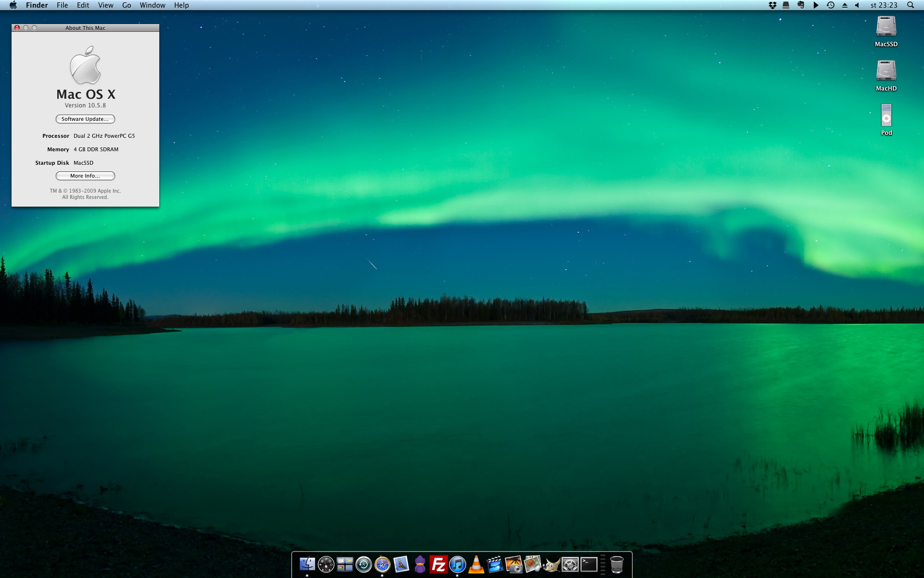Open the Evernote elephant menu extra

pyautogui.click(x=801, y=5)
